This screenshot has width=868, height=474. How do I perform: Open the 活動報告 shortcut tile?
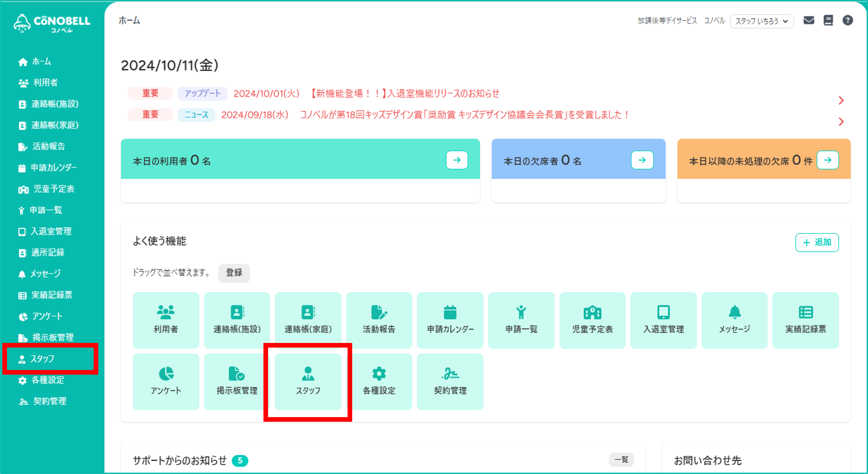(379, 320)
